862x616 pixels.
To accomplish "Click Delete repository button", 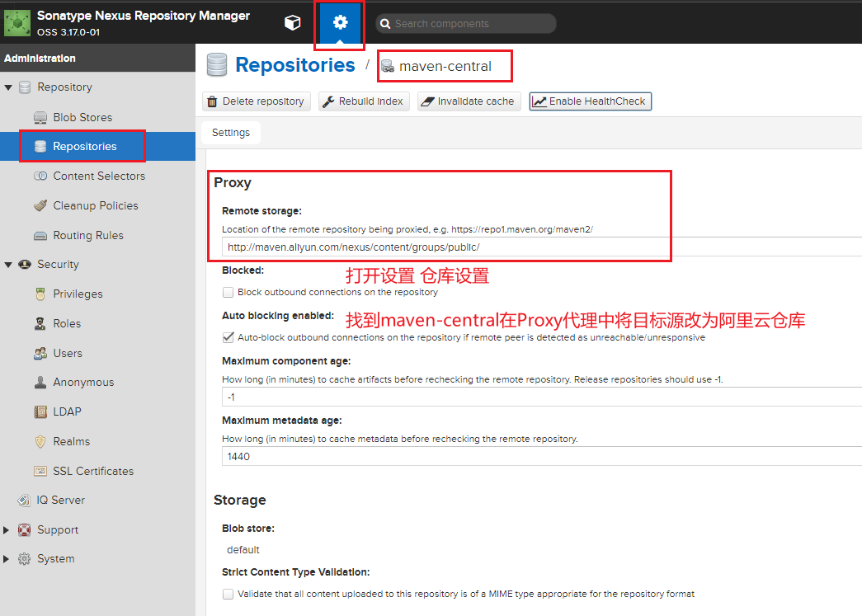I will pos(257,101).
